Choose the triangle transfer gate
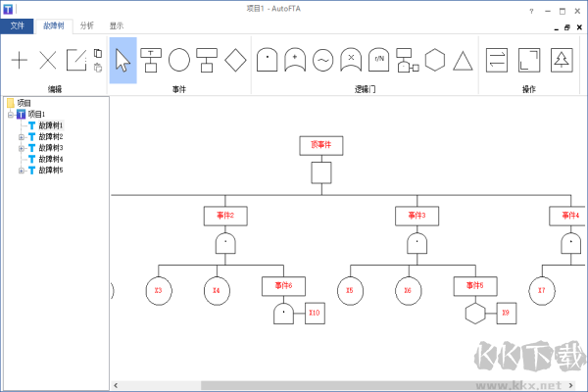 pos(463,60)
